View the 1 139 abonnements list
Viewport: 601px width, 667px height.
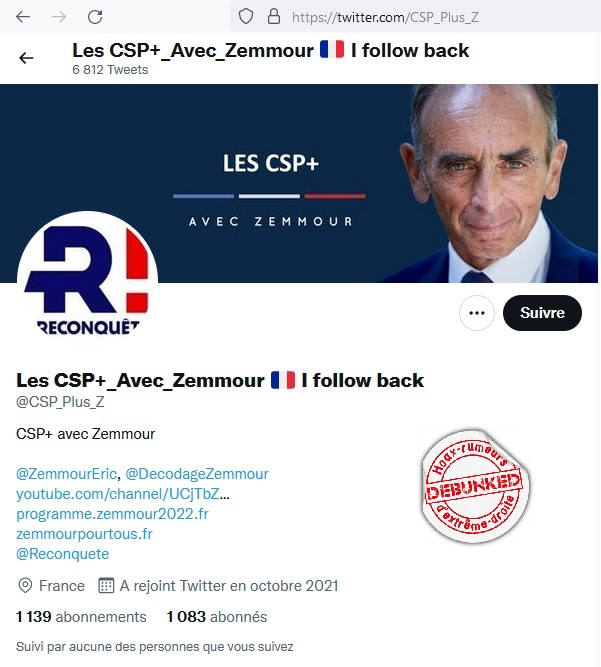coord(81,617)
